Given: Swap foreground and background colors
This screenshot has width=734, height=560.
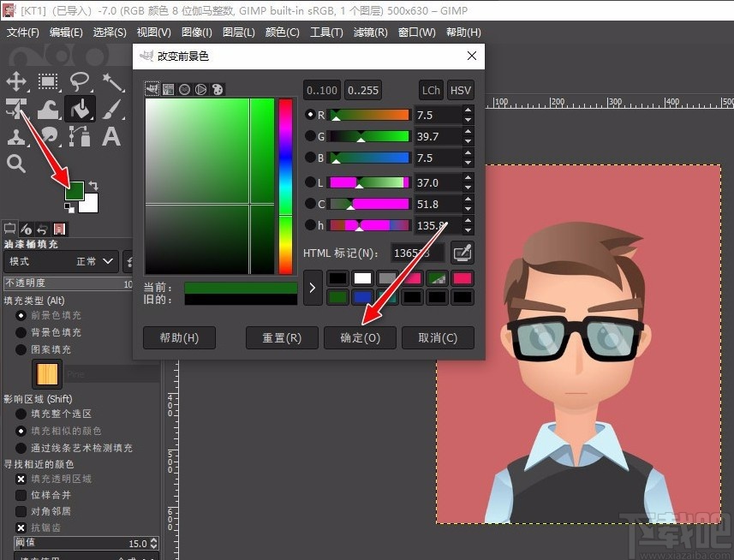Looking at the screenshot, I should pyautogui.click(x=93, y=185).
